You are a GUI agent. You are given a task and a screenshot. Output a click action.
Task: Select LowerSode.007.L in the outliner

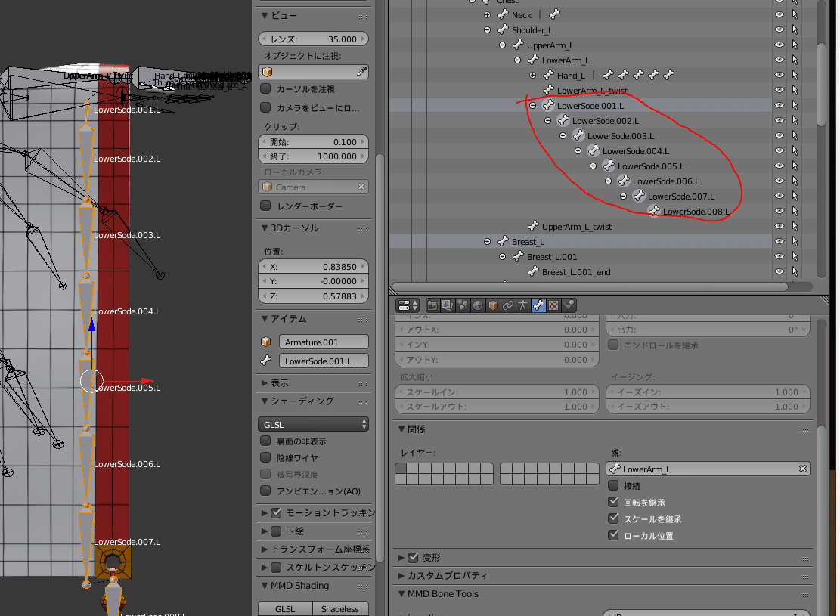pyautogui.click(x=681, y=197)
